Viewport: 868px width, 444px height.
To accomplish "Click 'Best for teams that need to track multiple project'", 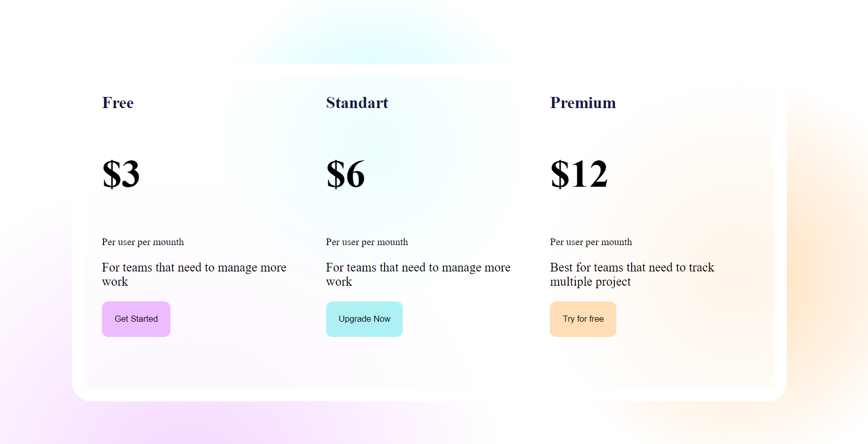I will click(632, 274).
